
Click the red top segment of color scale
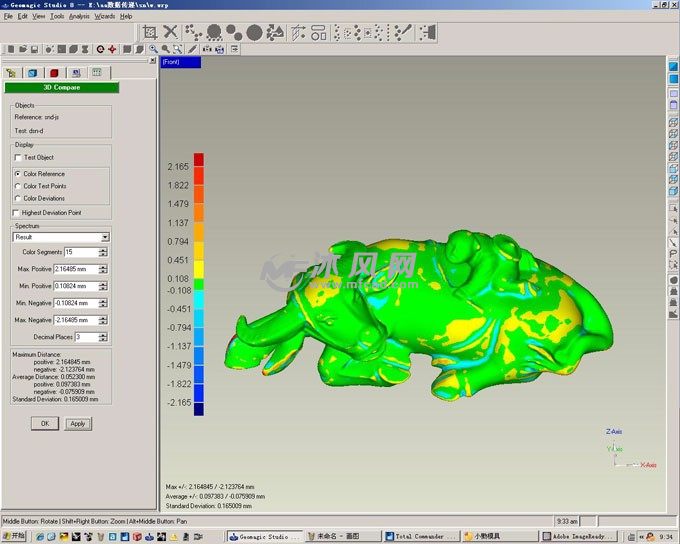[x=198, y=159]
